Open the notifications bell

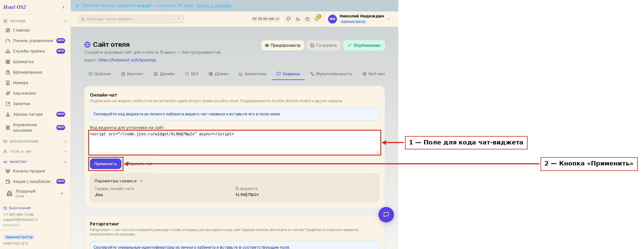click(317, 19)
